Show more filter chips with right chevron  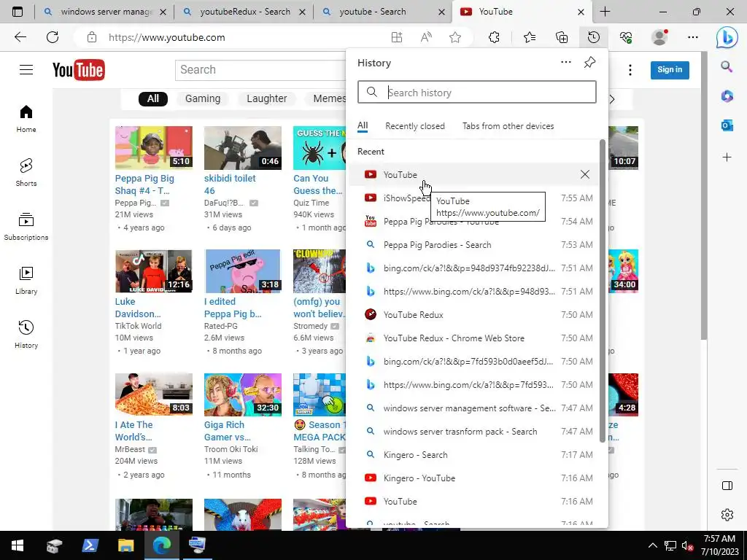(612, 99)
